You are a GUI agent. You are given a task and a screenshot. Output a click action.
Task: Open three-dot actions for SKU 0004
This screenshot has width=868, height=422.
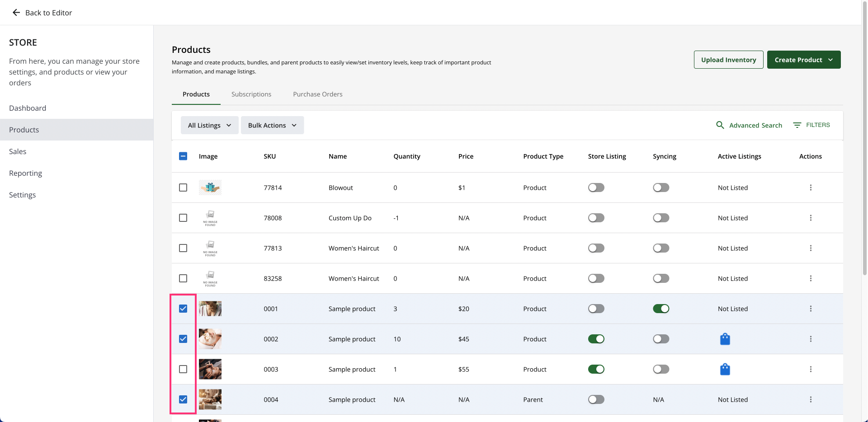(810, 399)
